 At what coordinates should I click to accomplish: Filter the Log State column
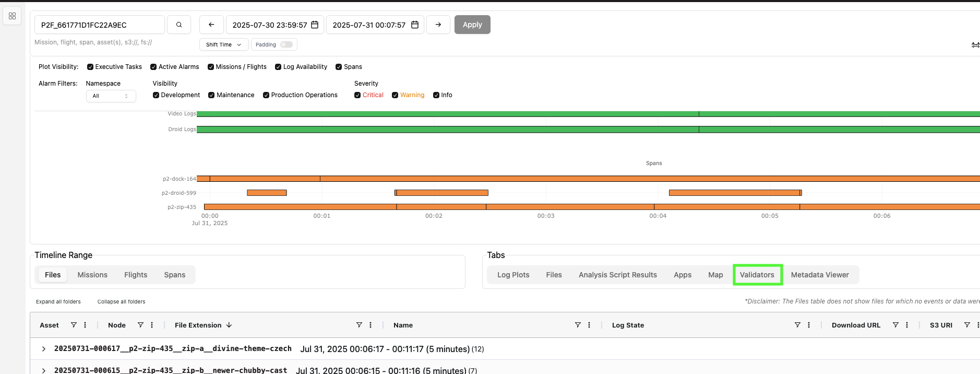click(x=797, y=325)
